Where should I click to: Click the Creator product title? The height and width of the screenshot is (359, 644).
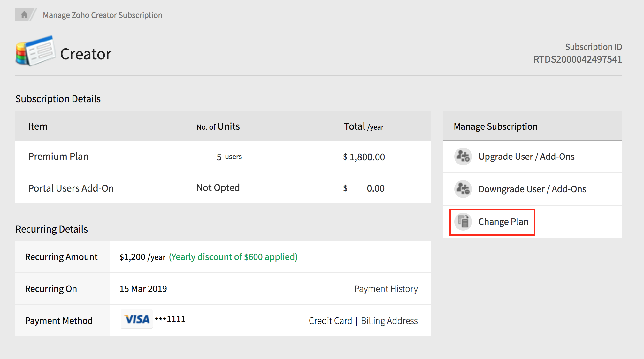pyautogui.click(x=86, y=54)
